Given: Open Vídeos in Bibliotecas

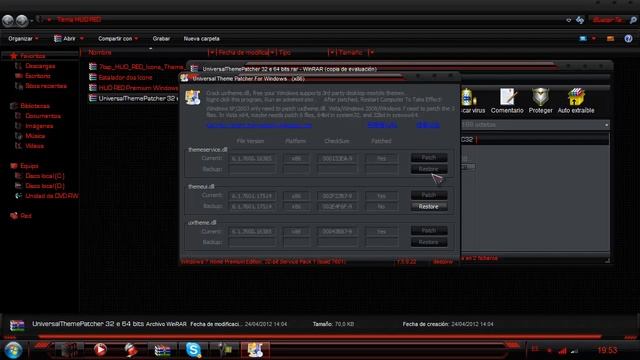Looking at the screenshot, I should point(34,146).
